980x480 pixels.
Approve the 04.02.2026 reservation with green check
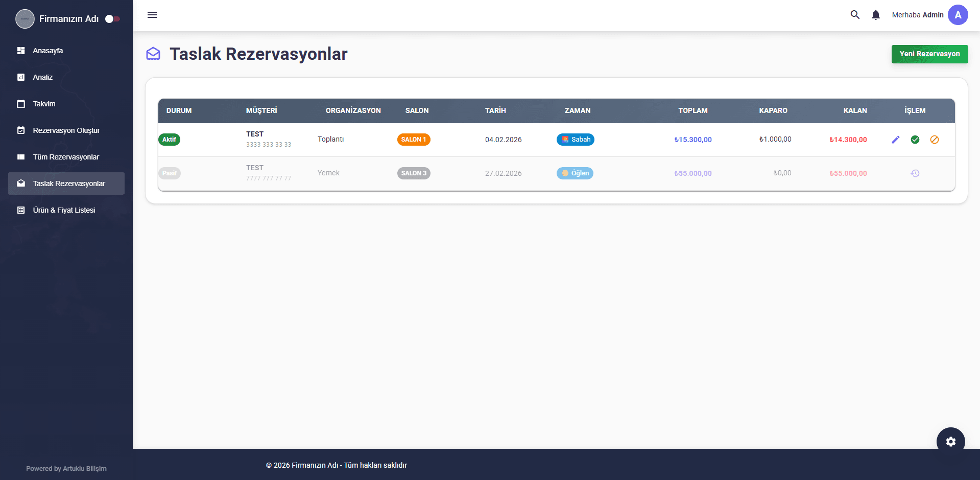[915, 140]
